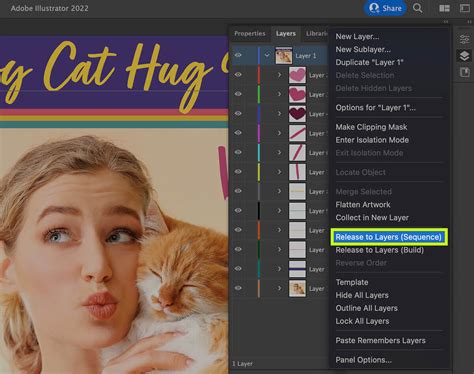Screen dimensions: 474x374
Task: Expand the medium pink heart sublayer
Action: point(279,94)
